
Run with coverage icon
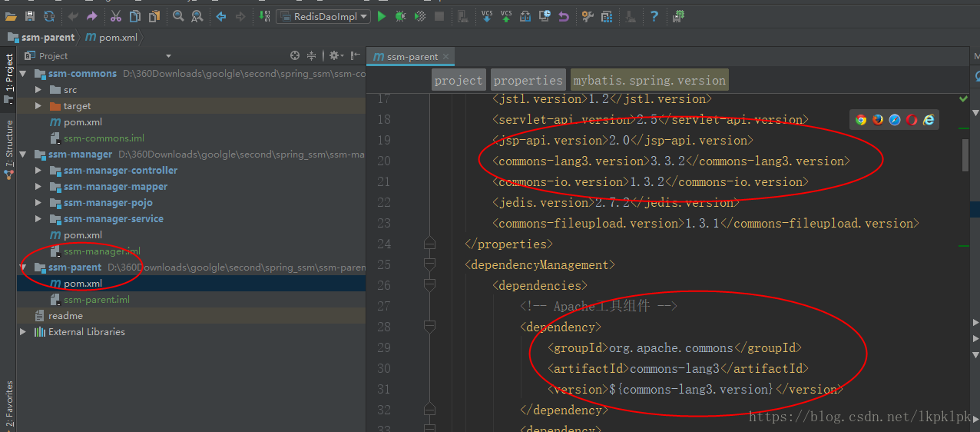(420, 15)
